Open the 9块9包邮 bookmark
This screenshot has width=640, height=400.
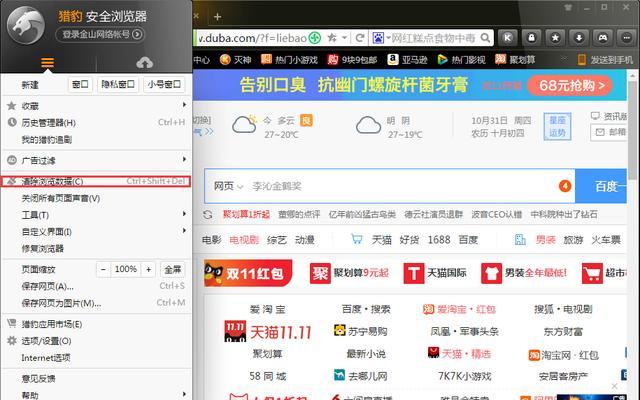pos(352,60)
